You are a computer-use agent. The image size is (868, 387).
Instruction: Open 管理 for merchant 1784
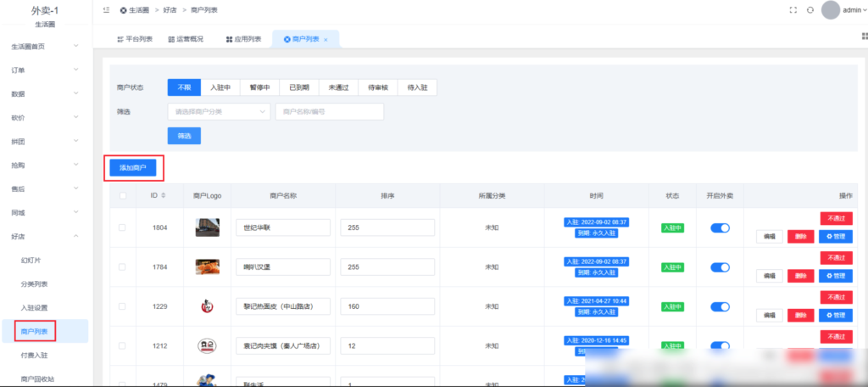pos(835,276)
